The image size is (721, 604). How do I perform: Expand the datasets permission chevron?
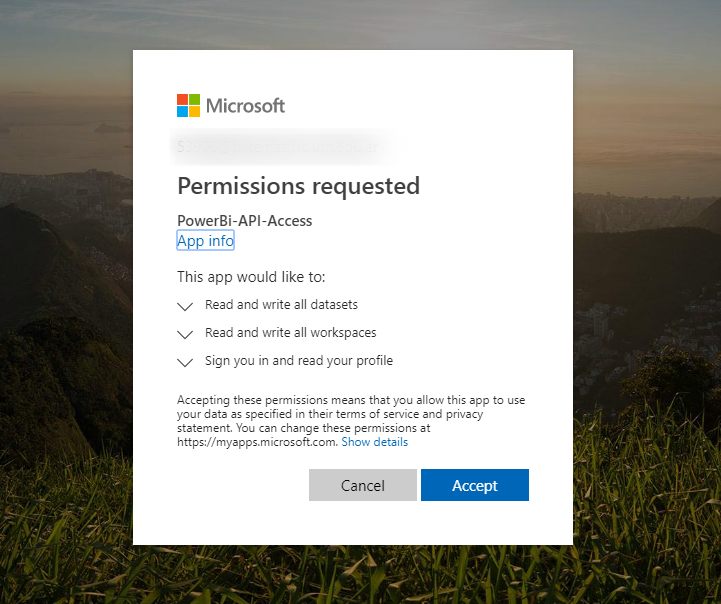[x=185, y=306]
